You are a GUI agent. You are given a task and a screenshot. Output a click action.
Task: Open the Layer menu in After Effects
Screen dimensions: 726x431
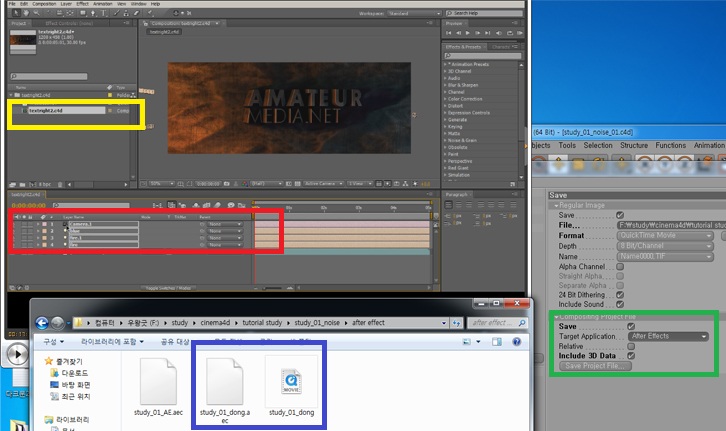tap(66, 4)
